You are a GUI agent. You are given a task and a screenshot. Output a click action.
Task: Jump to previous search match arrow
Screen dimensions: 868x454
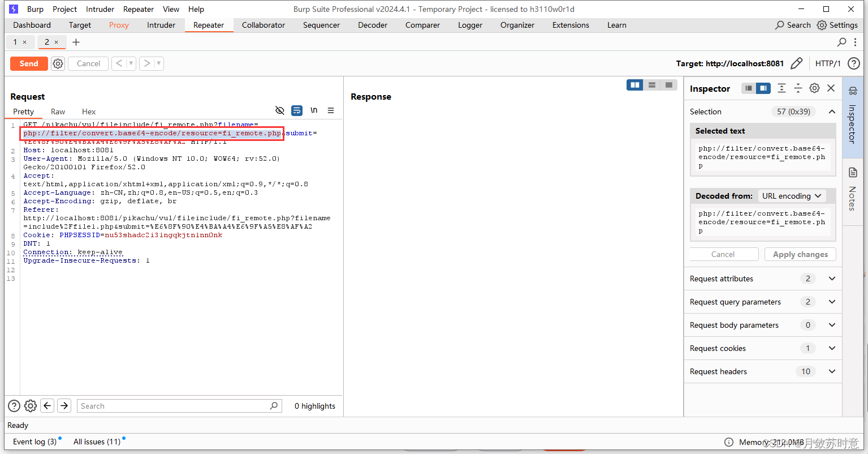click(47, 405)
